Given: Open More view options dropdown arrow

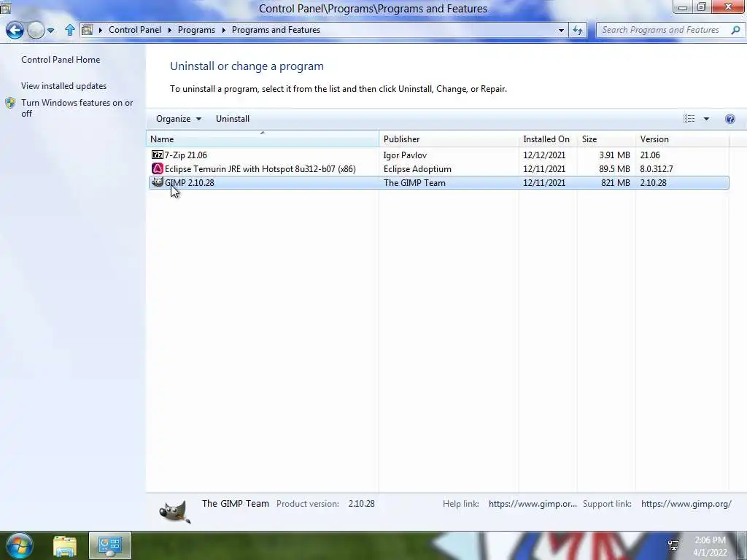Looking at the screenshot, I should coord(706,119).
